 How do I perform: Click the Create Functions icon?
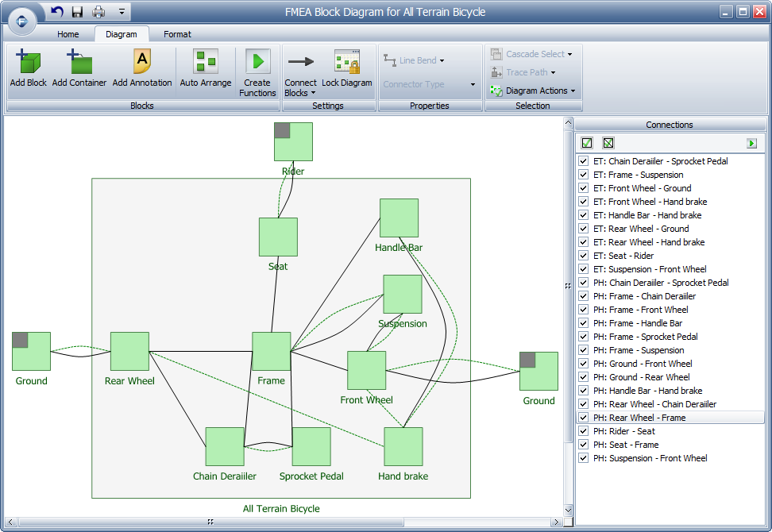257,63
